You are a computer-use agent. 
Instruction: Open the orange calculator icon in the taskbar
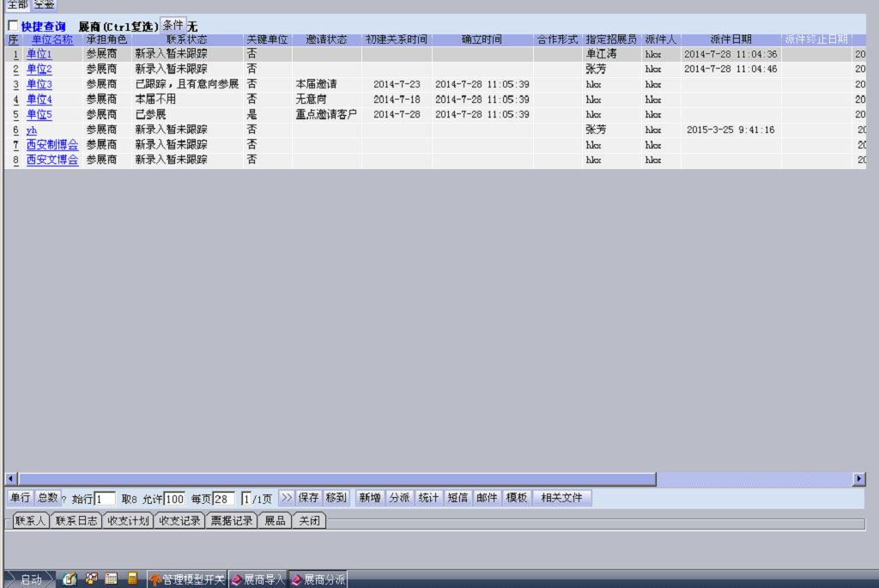132,579
